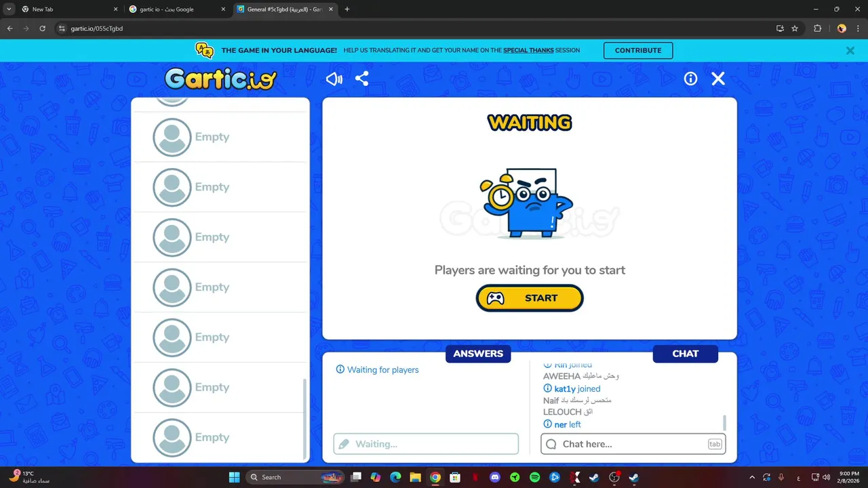Click the kat1y joined message
The width and height of the screenshot is (868, 488).
coord(572,389)
